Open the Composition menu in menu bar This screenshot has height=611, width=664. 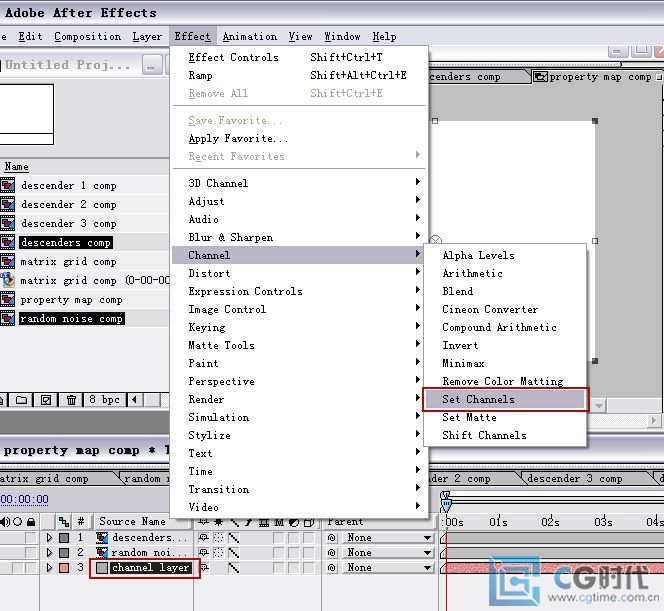(87, 36)
